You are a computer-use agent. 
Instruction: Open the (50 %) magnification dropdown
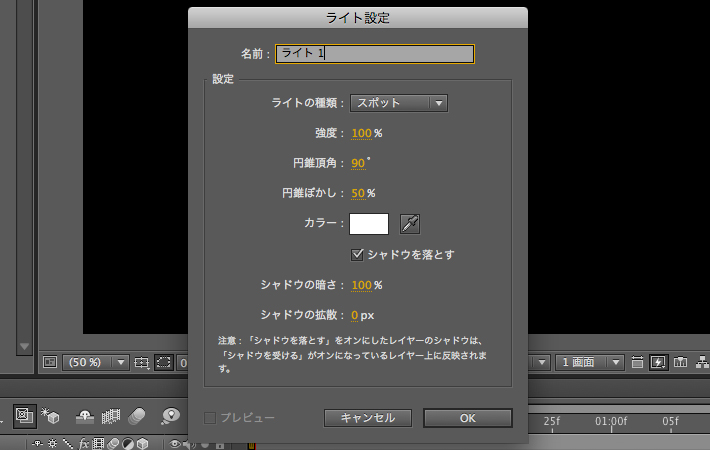[x=96, y=362]
